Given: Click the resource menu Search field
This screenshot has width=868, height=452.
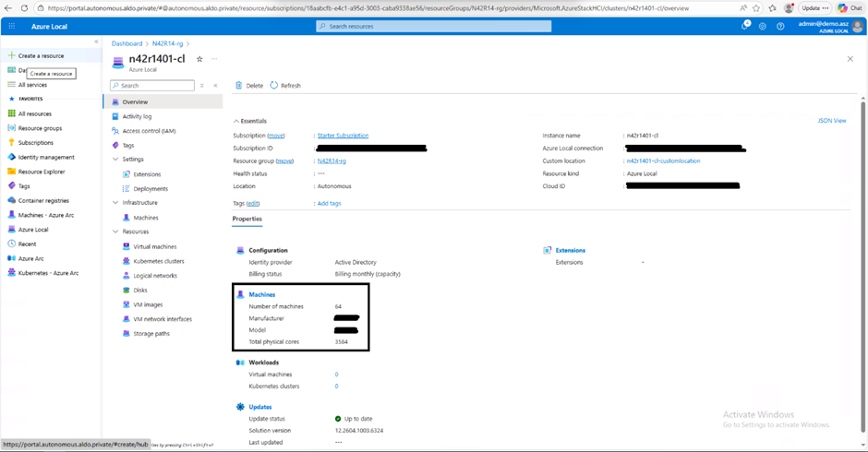Looking at the screenshot, I should (x=152, y=85).
